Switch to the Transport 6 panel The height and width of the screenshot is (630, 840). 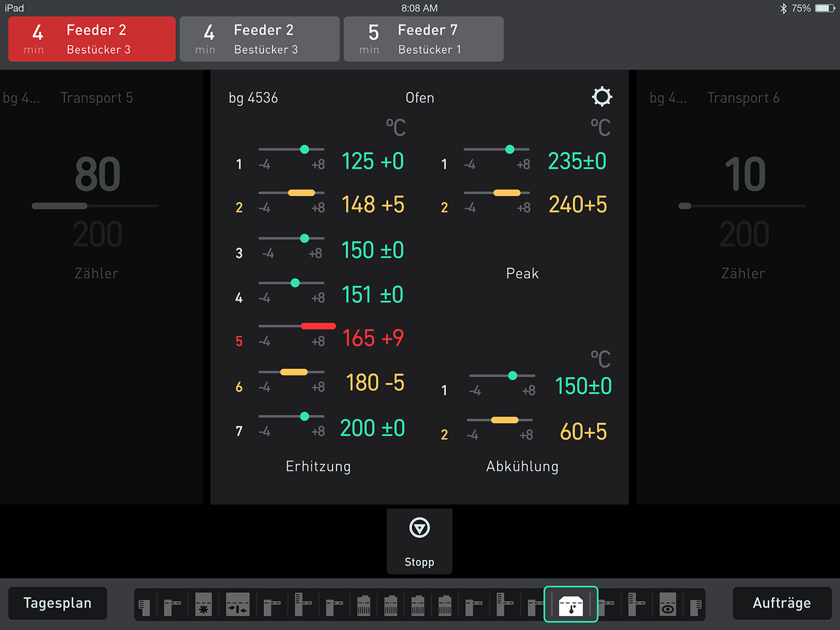point(738,287)
